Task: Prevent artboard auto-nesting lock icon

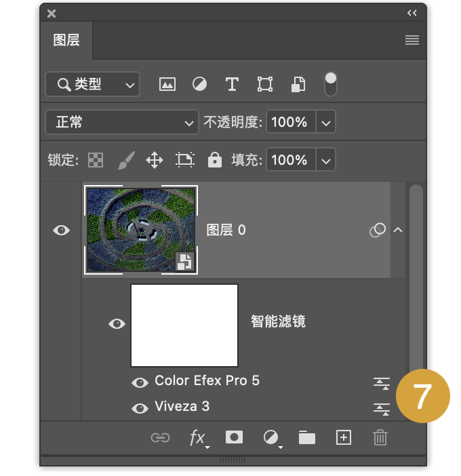Action: [185, 159]
